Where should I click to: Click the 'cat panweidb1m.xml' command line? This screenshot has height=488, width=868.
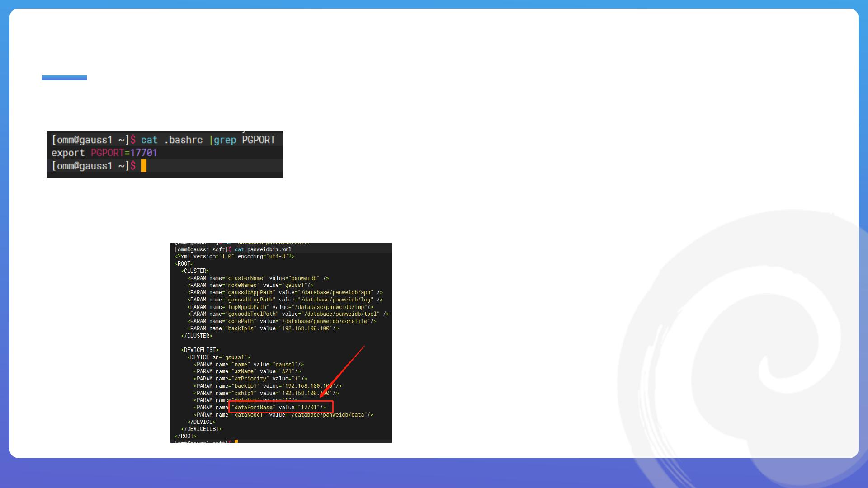coord(263,249)
